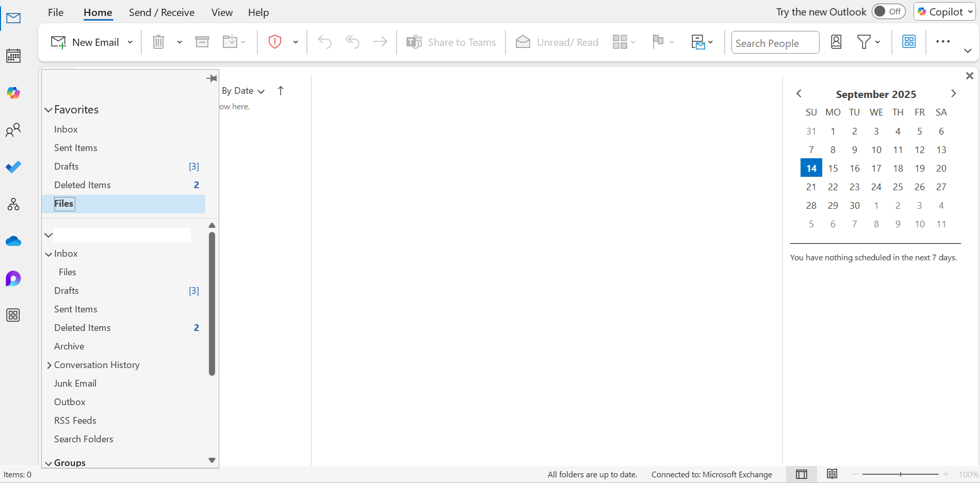
Task: Click the Archive icon in the ribbon
Action: [202, 41]
